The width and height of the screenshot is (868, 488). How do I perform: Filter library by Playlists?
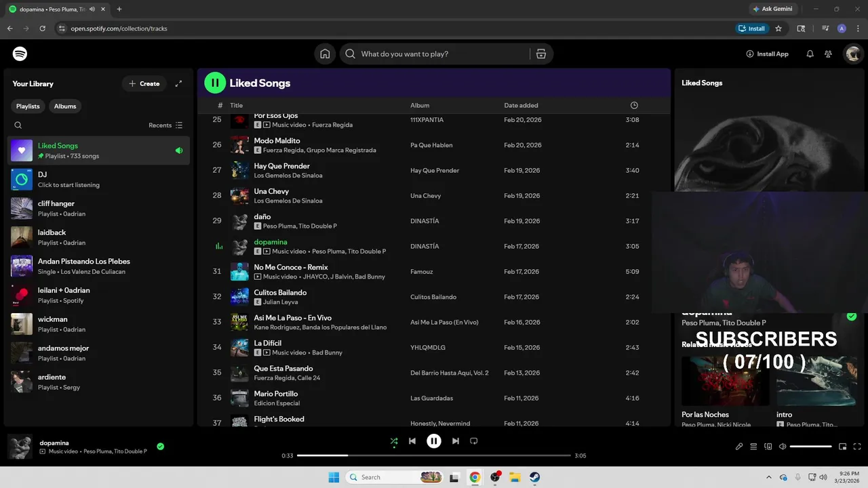tap(28, 106)
